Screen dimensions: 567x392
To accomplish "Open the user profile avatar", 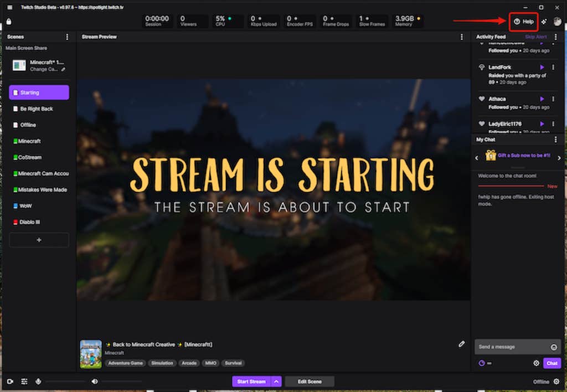I will pyautogui.click(x=557, y=22).
